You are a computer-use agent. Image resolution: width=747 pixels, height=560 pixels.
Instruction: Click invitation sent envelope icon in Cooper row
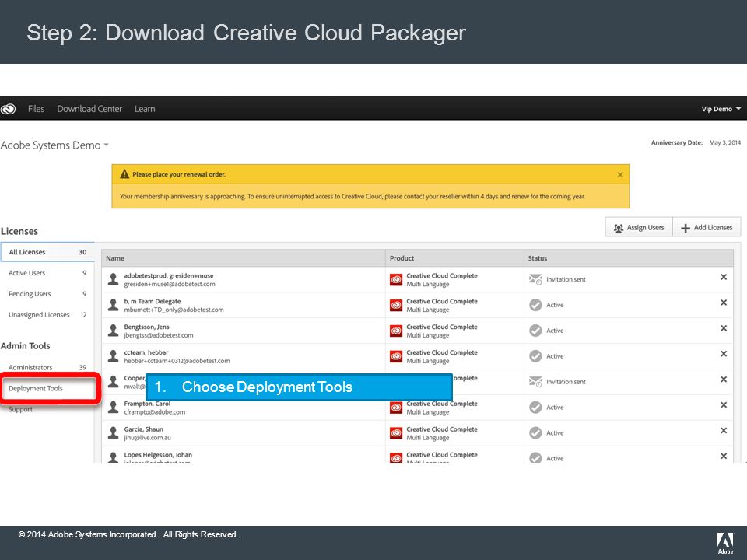pyautogui.click(x=535, y=382)
